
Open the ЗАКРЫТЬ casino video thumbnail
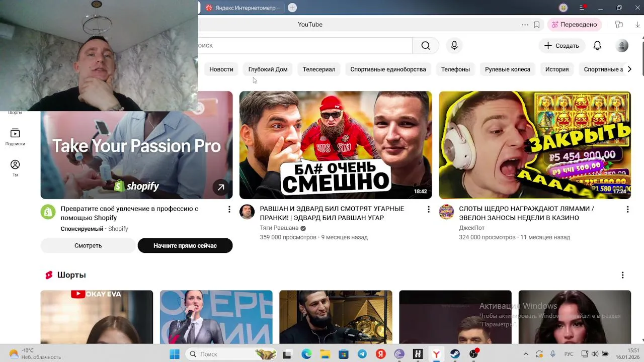tap(535, 145)
